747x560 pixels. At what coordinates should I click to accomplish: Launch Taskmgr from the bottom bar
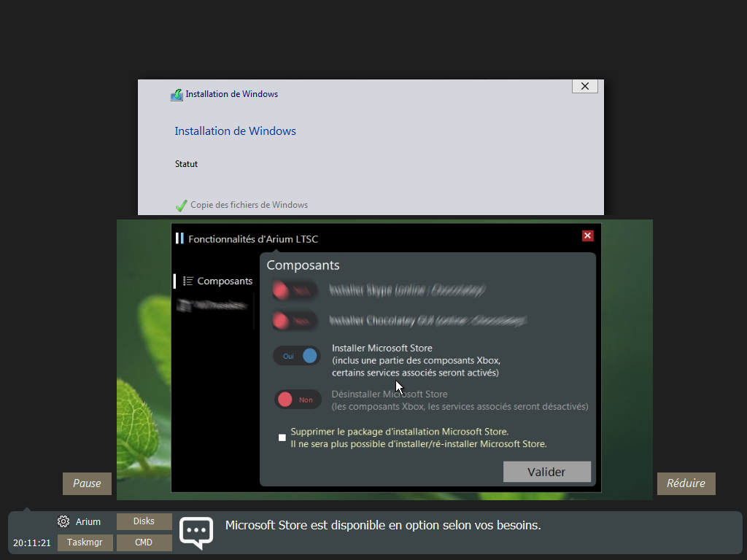click(x=85, y=542)
